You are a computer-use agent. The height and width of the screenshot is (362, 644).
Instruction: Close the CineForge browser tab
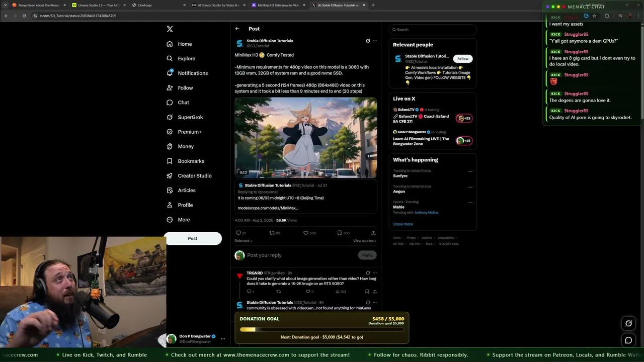tap(184, 5)
